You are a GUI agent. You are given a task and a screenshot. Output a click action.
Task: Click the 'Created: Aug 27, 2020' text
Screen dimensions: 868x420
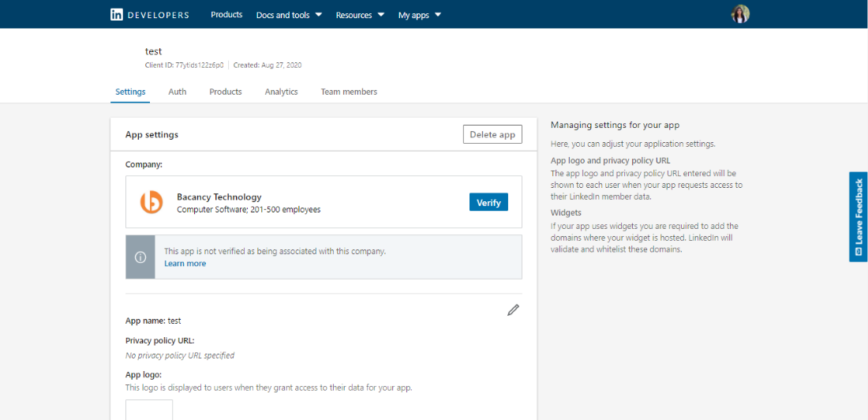[268, 65]
